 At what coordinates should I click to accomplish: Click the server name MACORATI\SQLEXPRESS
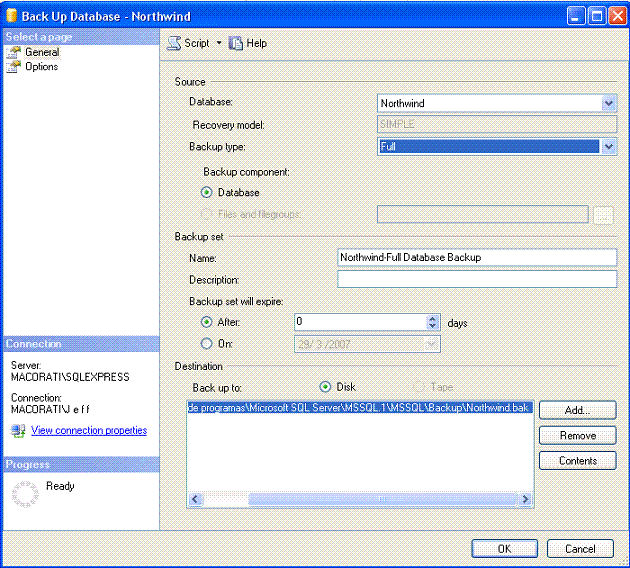70,377
